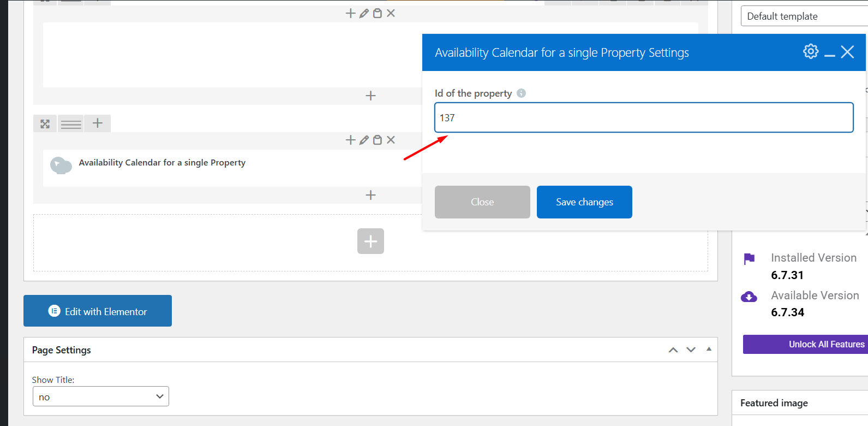The image size is (868, 426).
Task: Collapse the Page Settings panel with triangle toggle
Action: click(x=709, y=349)
